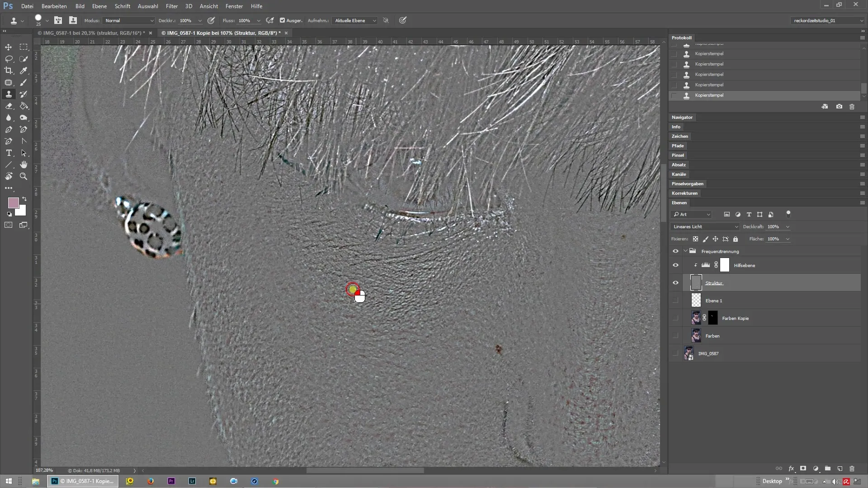Select the Paint Bucket tool
Viewport: 868px width, 488px height.
pyautogui.click(x=24, y=106)
